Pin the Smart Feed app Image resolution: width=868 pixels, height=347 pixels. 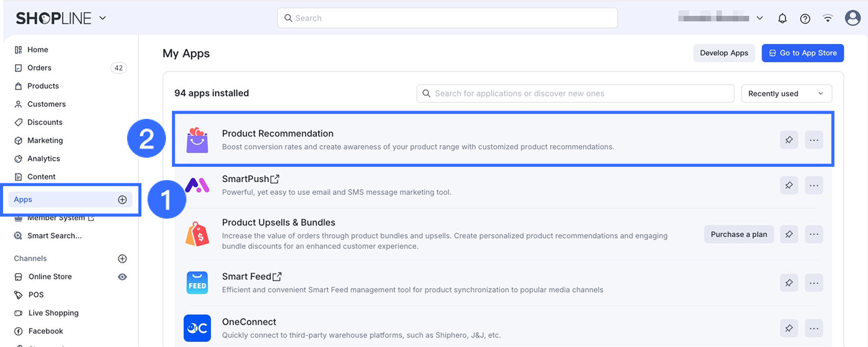coord(789,283)
